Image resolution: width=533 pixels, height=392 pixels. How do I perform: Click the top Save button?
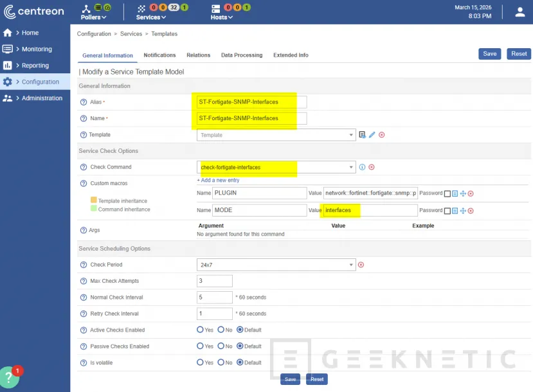(x=489, y=54)
